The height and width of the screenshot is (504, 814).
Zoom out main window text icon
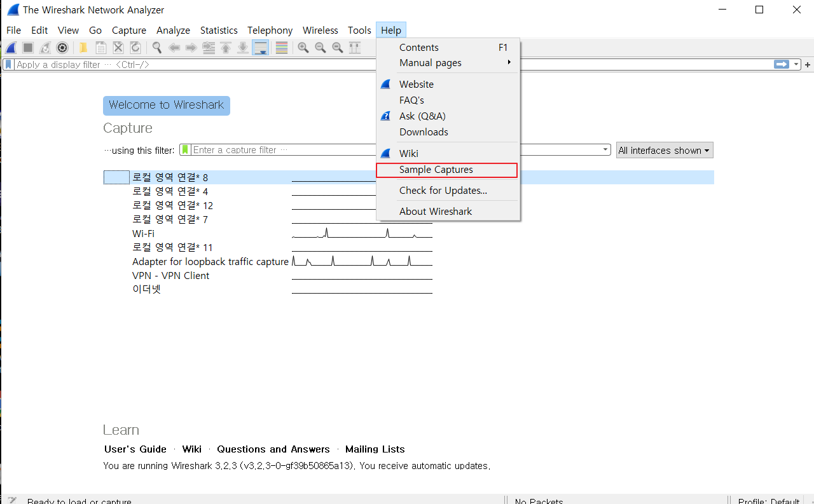pos(321,48)
